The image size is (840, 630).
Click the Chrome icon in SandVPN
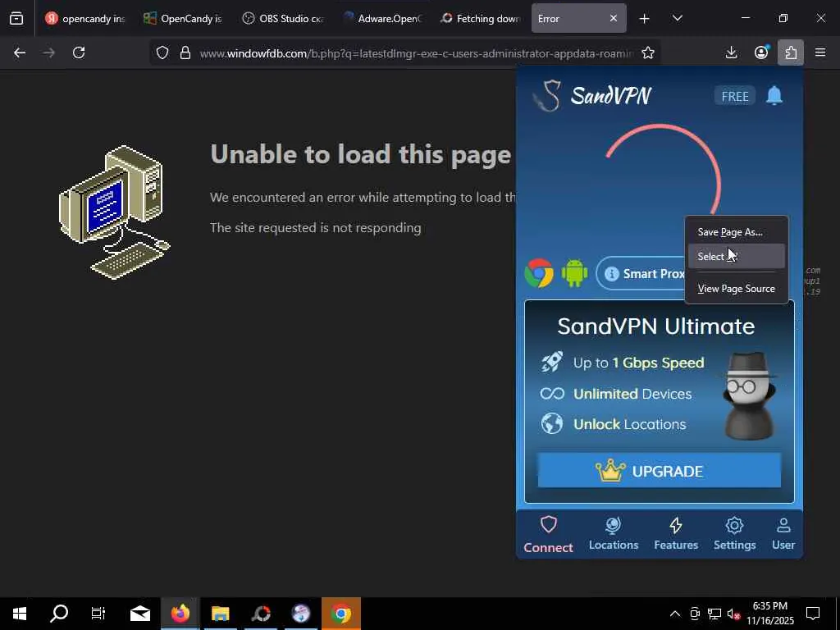coord(539,273)
